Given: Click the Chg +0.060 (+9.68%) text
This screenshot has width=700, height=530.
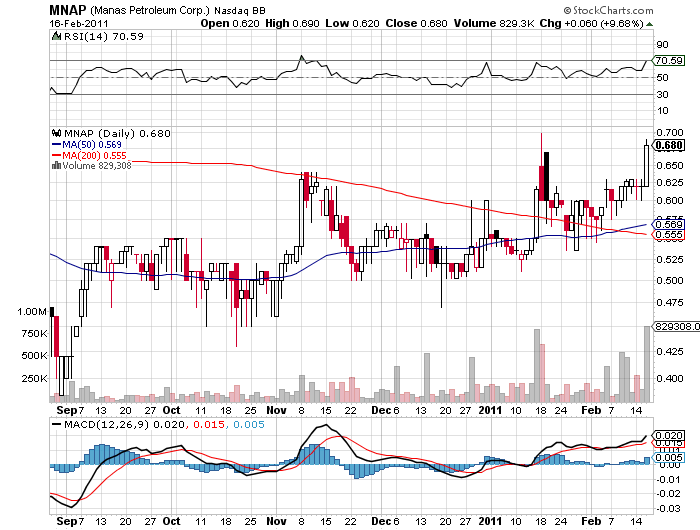Looking at the screenshot, I should point(592,24).
